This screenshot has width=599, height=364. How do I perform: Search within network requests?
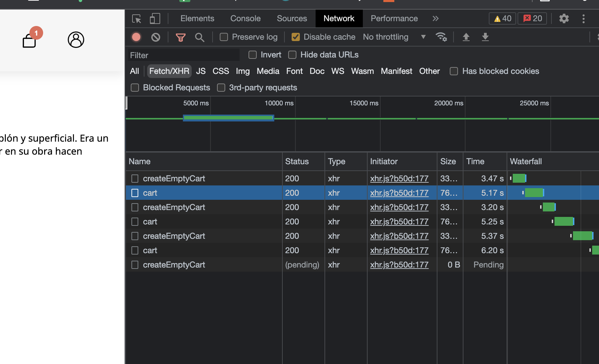[x=200, y=37]
